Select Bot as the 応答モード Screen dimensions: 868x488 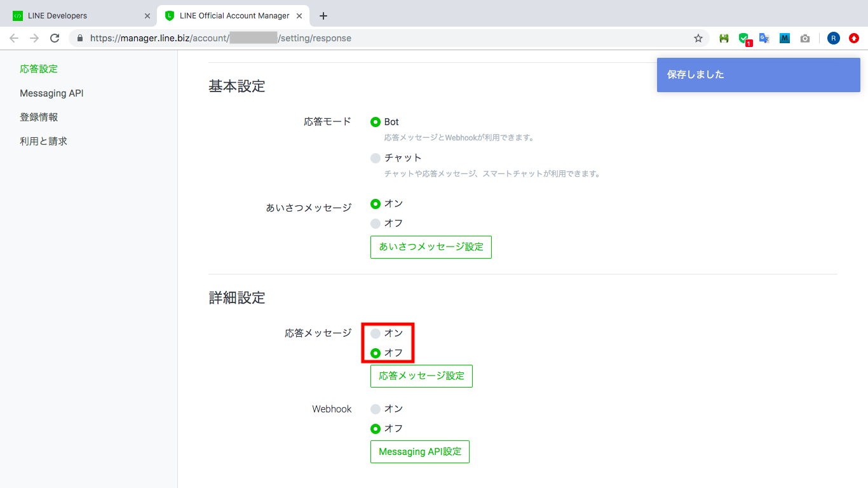point(376,122)
